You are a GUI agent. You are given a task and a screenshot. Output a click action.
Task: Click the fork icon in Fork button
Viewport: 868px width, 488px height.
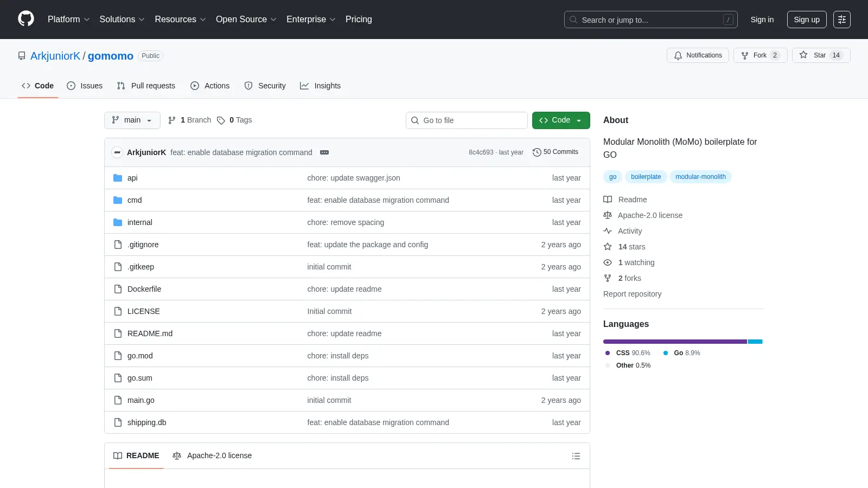point(745,55)
